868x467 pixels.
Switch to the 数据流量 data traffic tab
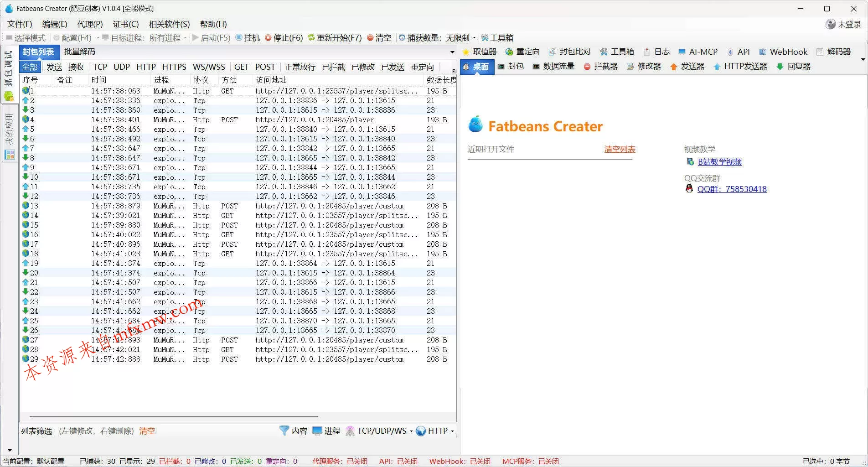pyautogui.click(x=553, y=67)
